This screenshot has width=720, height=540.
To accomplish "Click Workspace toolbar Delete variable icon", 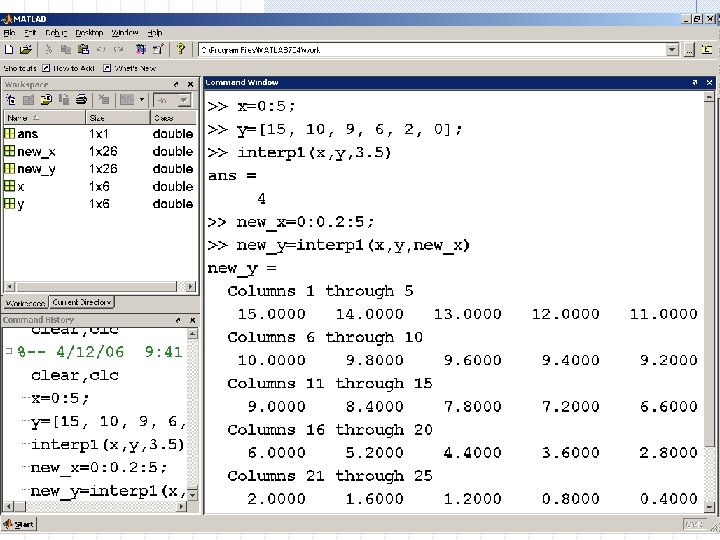I will (x=104, y=100).
